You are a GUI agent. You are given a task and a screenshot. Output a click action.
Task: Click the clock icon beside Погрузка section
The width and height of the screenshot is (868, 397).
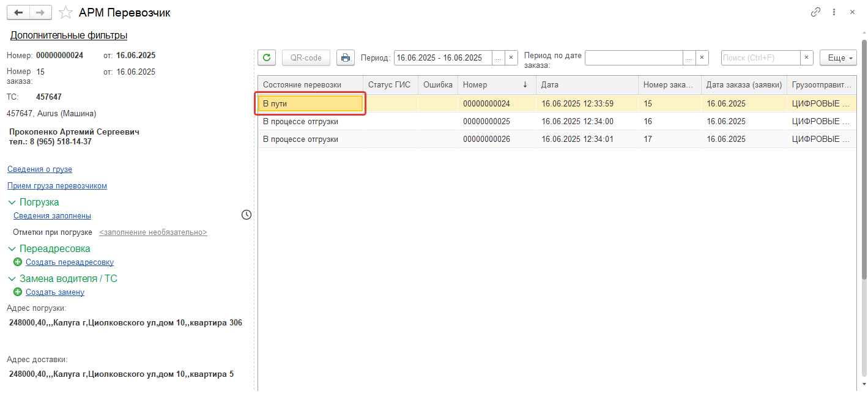247,215
